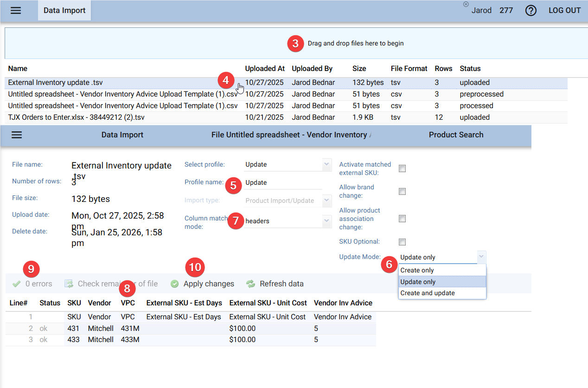
Task: Click the help question mark icon
Action: point(530,11)
